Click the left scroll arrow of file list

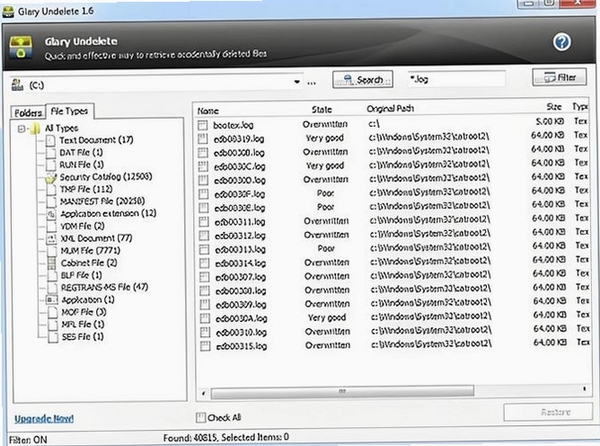pos(204,393)
